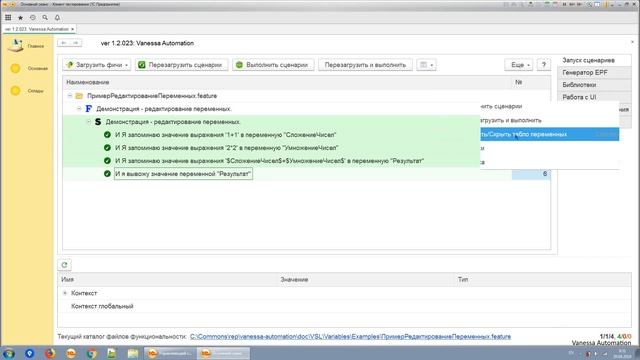Open the file explorer folder in taskbar
The height and width of the screenshot is (360, 640).
[133, 353]
